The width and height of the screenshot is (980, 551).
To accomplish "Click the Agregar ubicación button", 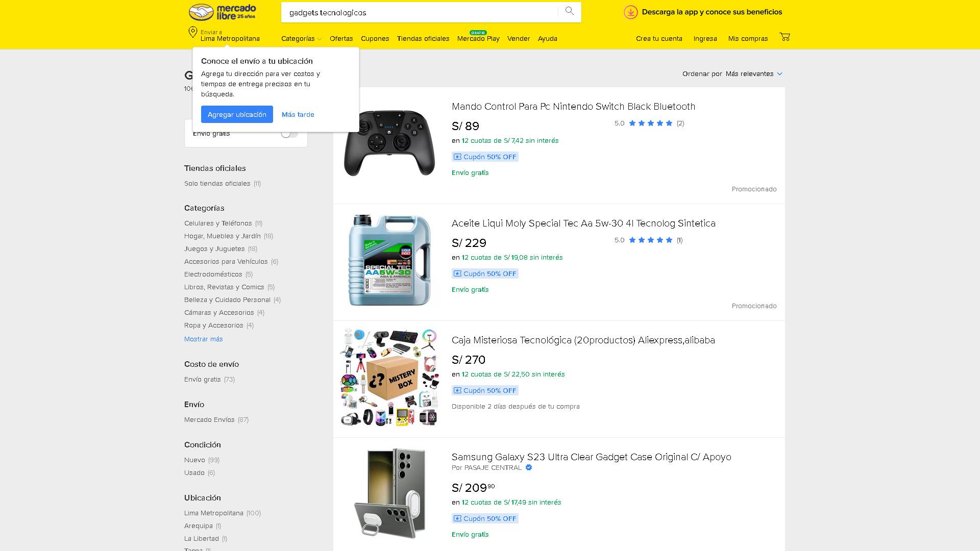I will [x=237, y=114].
